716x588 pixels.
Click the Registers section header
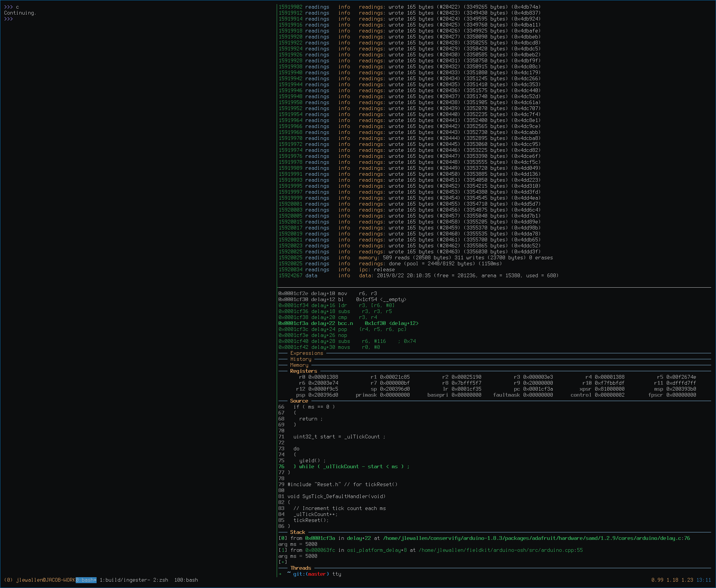click(x=304, y=371)
